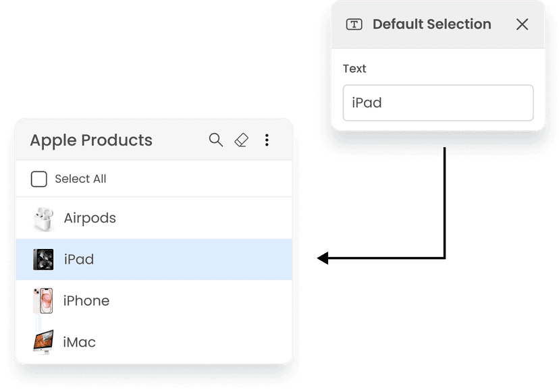This screenshot has width=559, height=392.
Task: Choose the iPhone text label
Action: pos(86,301)
